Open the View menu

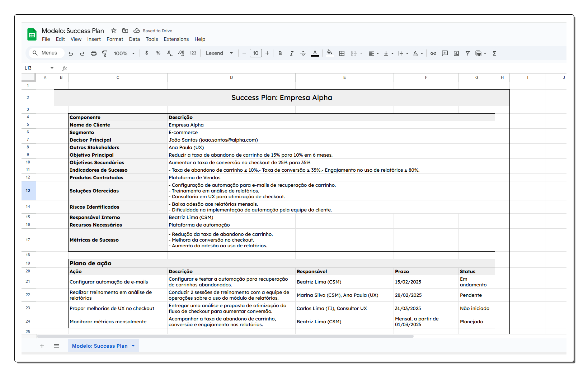pyautogui.click(x=76, y=39)
